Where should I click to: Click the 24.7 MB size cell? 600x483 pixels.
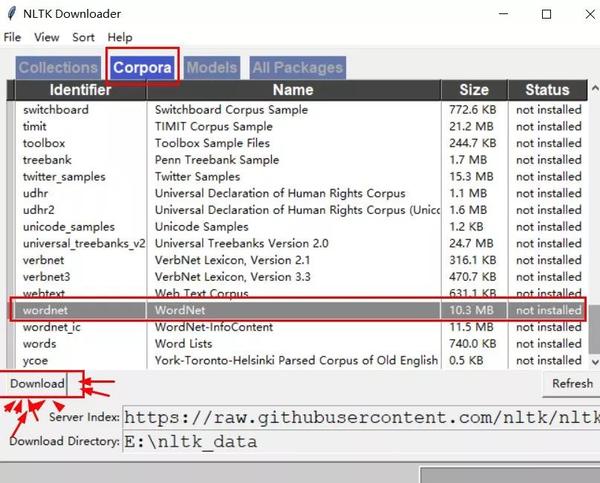pos(471,244)
